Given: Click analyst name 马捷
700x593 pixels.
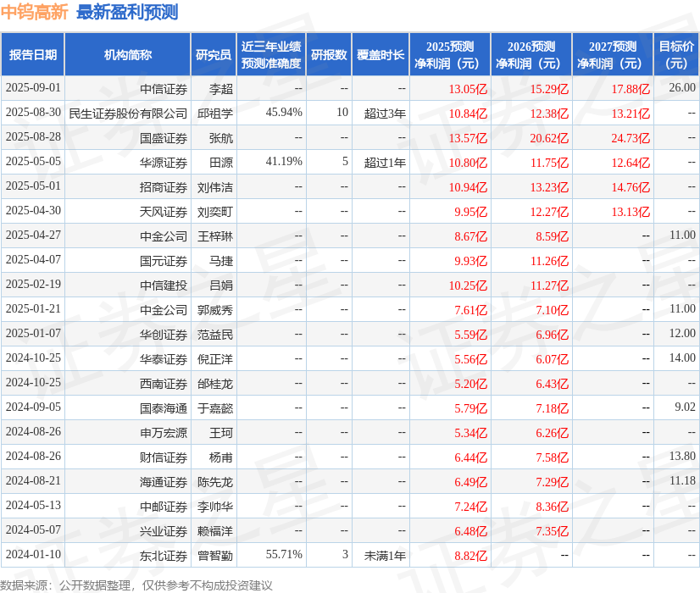Looking at the screenshot, I should 221,261.
